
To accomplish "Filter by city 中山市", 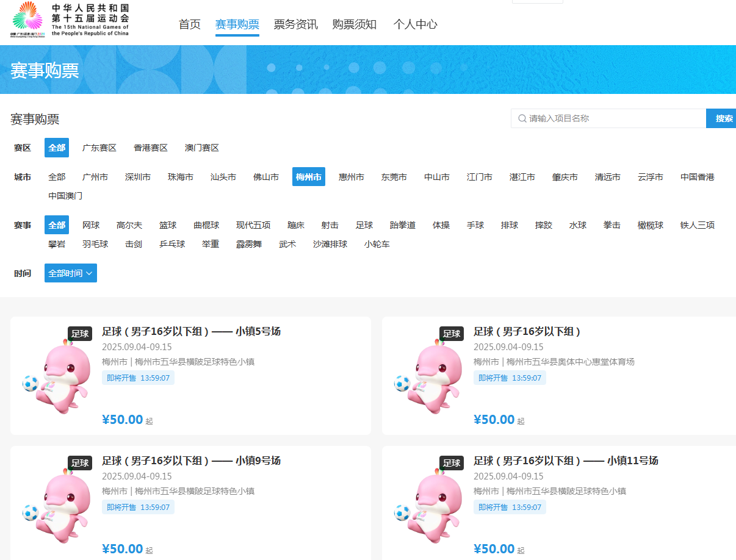I will point(437,177).
